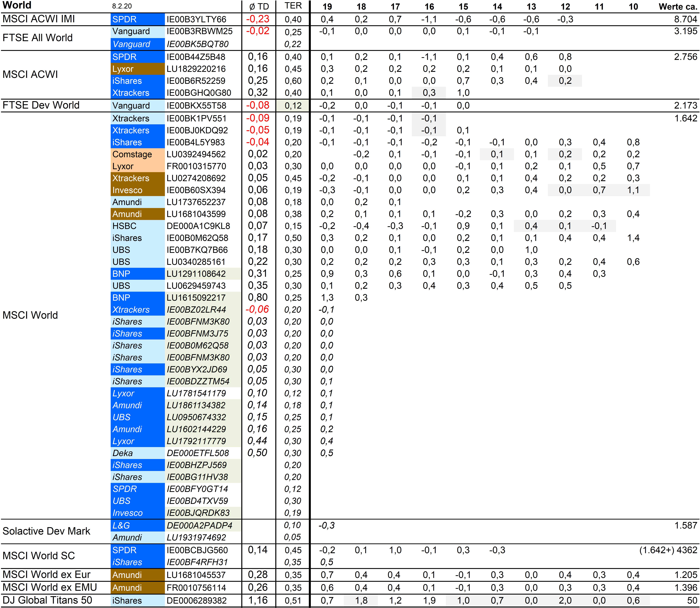Screen dimensions: 700x608
Task: Select HSBC provider cell
Action: click(x=137, y=226)
